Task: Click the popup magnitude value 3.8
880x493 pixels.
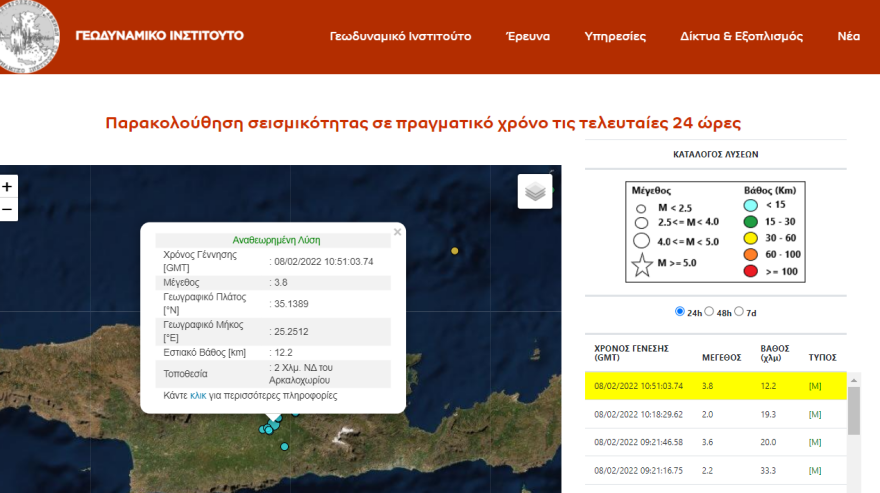Action: coord(281,282)
